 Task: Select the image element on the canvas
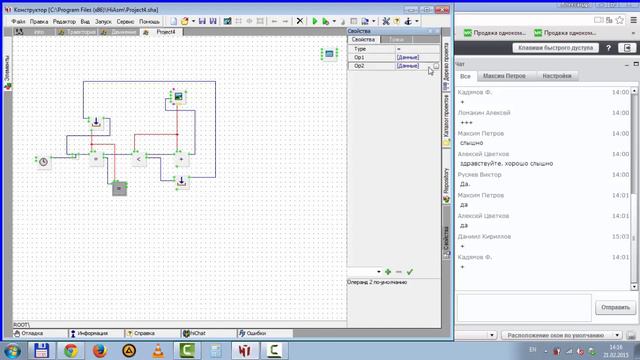click(x=178, y=97)
